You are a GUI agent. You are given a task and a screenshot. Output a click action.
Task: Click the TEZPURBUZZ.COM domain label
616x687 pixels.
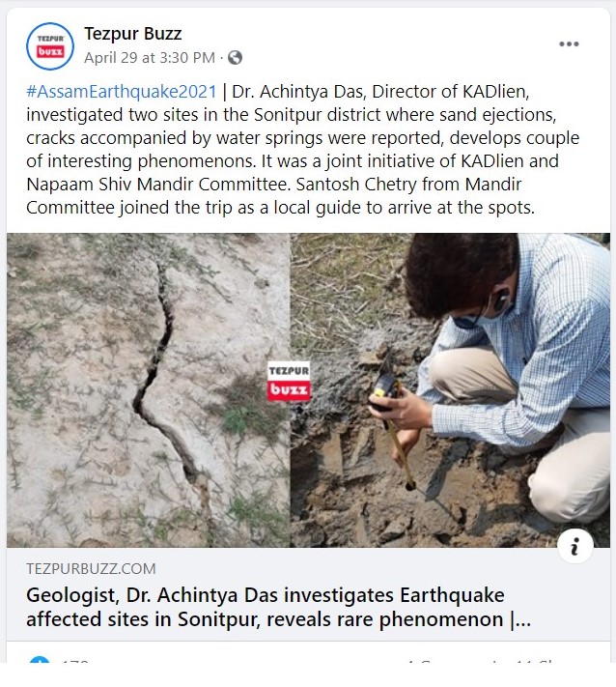pyautogui.click(x=91, y=569)
